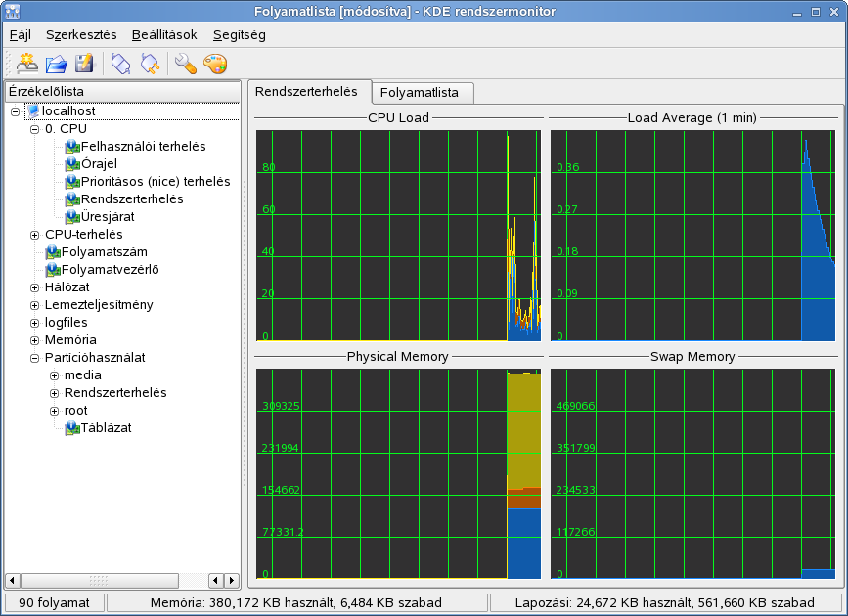Select the "Memória" label in the tree
The image size is (848, 616).
(70, 340)
